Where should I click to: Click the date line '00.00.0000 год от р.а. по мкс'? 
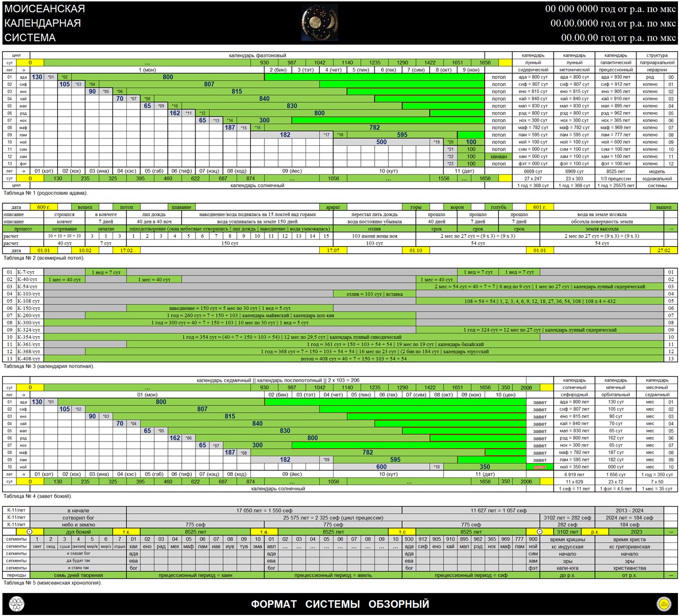point(613,23)
